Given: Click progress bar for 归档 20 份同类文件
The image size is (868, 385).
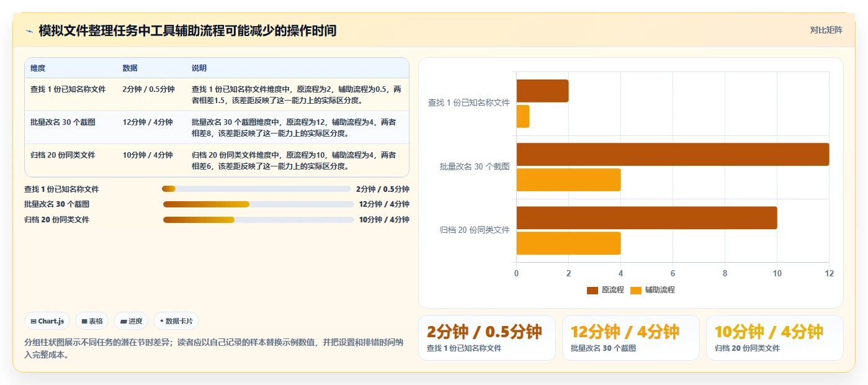Looking at the screenshot, I should (x=258, y=219).
